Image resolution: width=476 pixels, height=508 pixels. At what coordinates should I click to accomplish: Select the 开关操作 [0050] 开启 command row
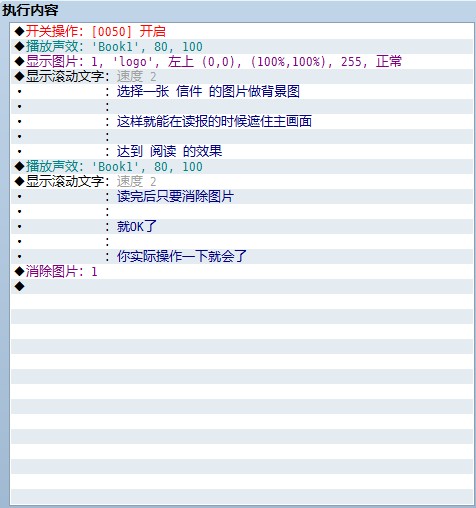pyautogui.click(x=241, y=31)
